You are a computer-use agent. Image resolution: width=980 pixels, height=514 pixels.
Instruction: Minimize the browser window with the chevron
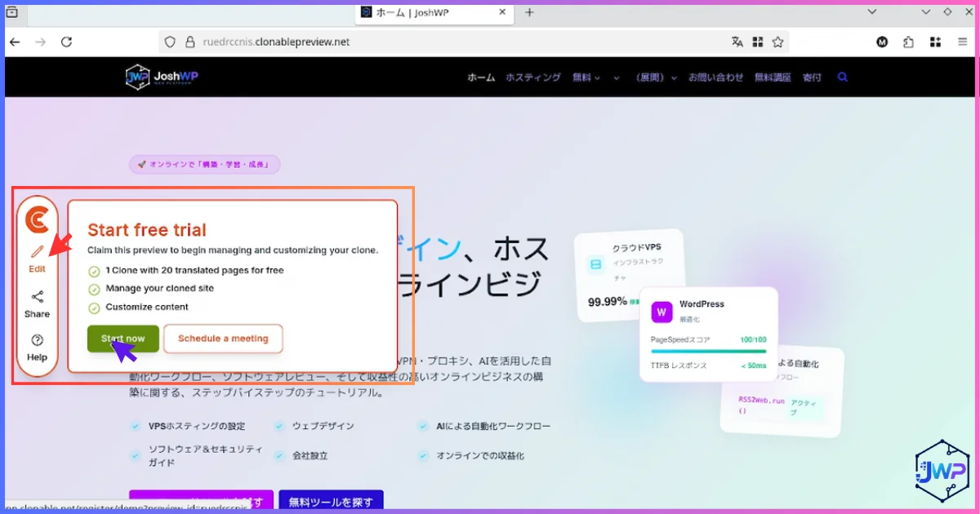click(926, 12)
